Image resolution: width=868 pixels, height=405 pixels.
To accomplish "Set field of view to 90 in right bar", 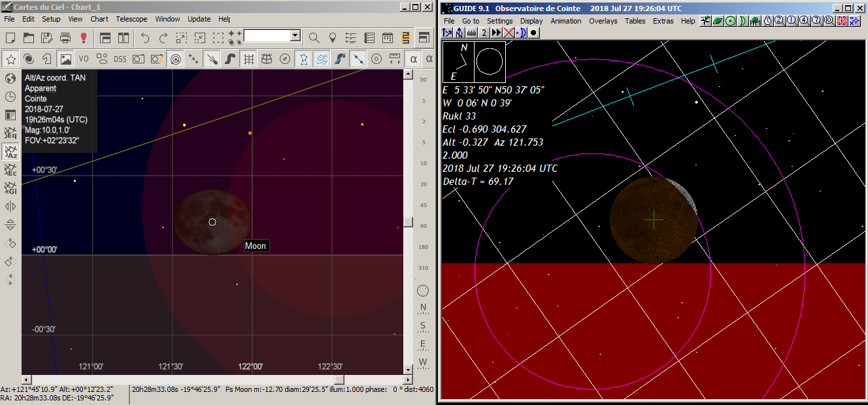I will [x=424, y=225].
